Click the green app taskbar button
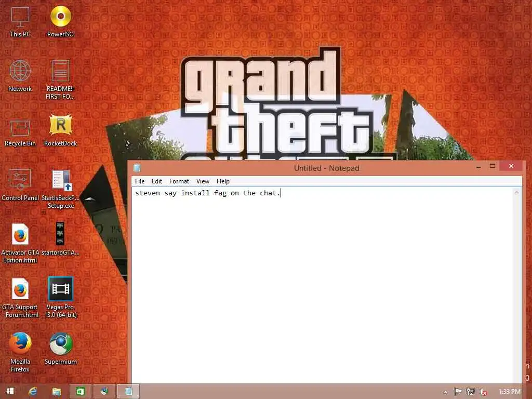 point(81,391)
